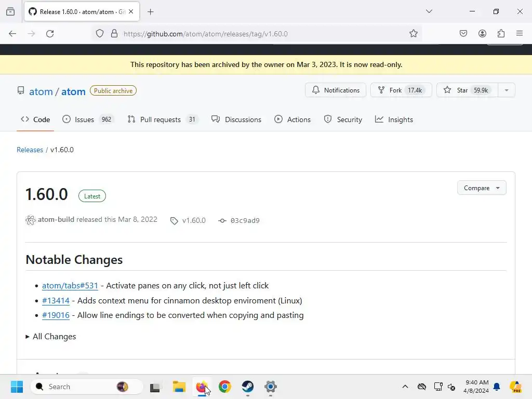Open the tracking protection shield icon
The image size is (532, 399).
[99, 34]
